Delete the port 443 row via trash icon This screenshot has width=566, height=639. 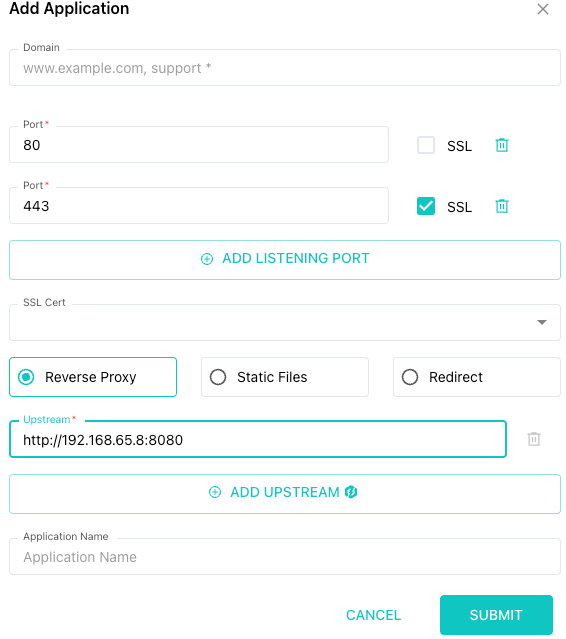[x=502, y=206]
